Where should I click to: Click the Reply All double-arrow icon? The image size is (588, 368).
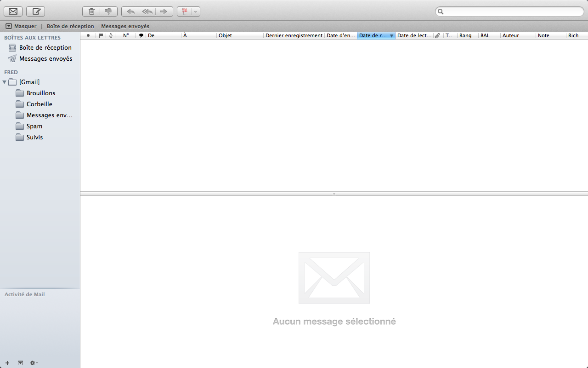147,11
